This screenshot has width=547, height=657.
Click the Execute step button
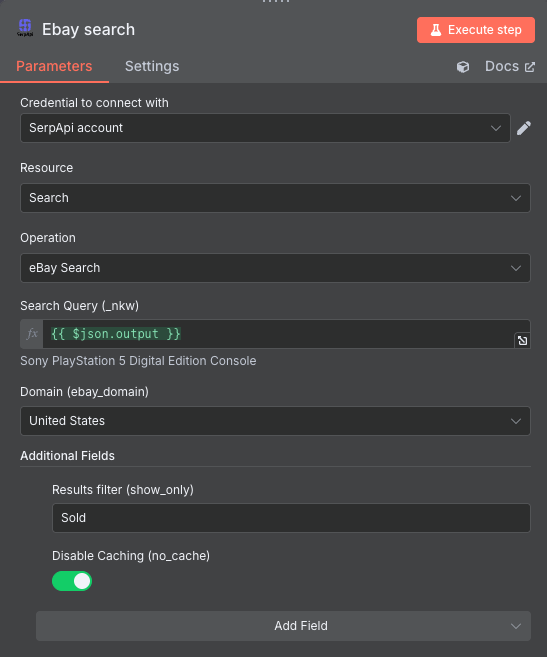(x=476, y=30)
